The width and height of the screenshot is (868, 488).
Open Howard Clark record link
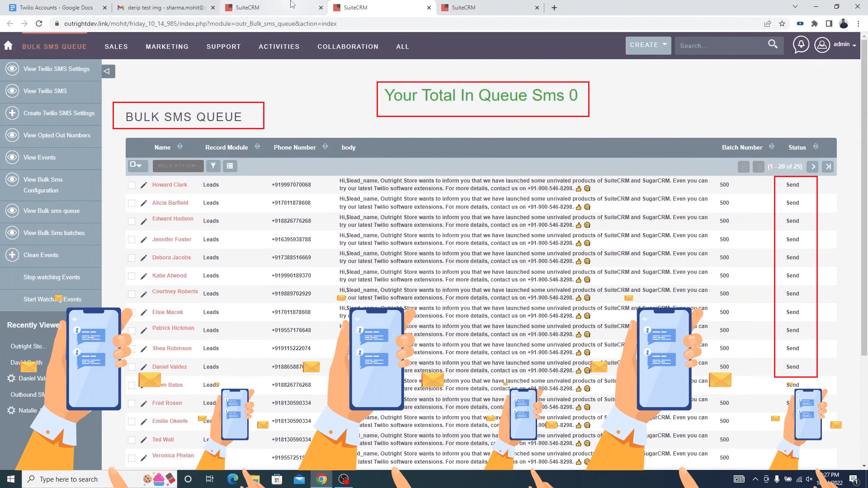(x=170, y=185)
